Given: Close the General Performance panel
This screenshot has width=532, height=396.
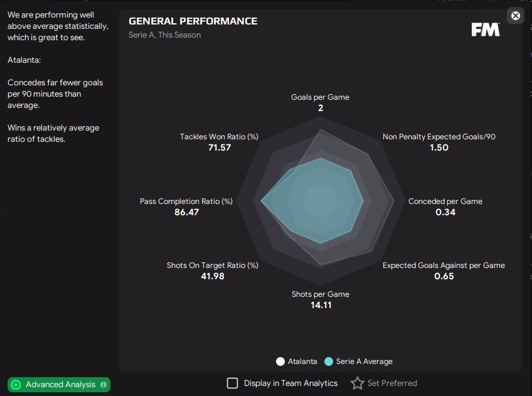Looking at the screenshot, I should point(516,16).
